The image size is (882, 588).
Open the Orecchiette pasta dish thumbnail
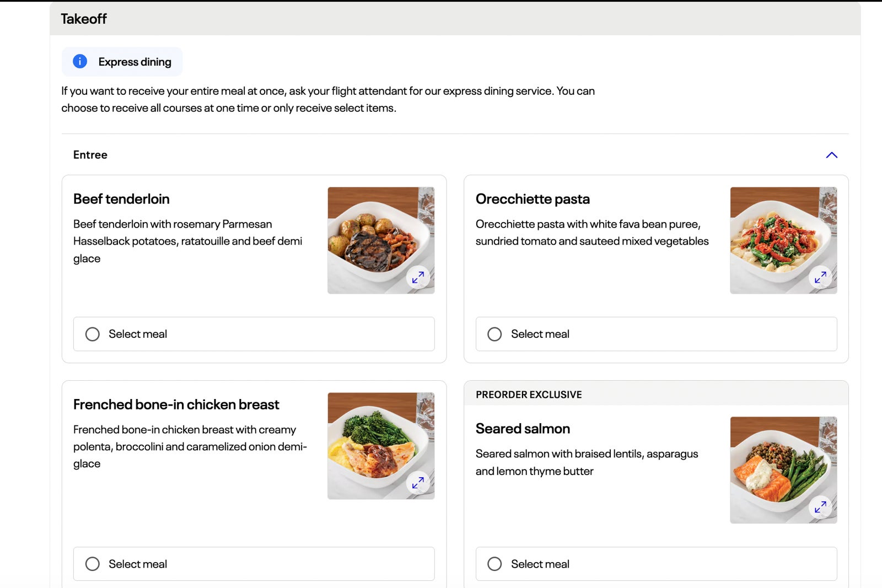point(783,240)
